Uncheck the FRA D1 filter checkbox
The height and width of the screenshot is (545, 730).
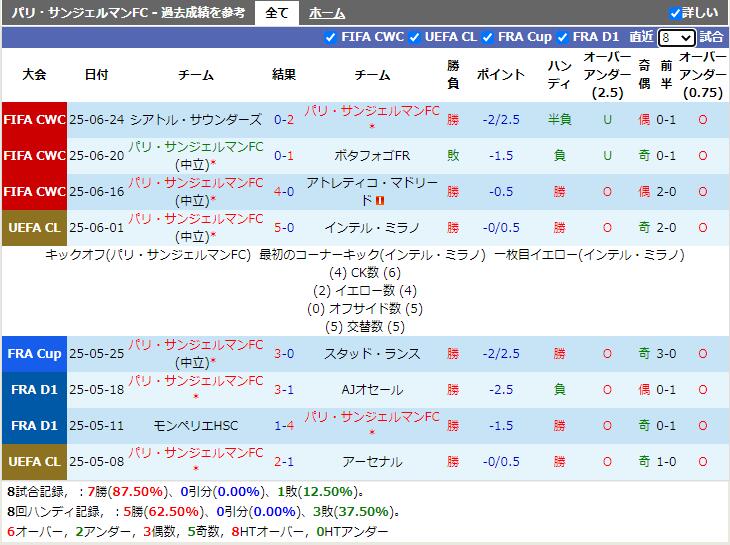click(562, 37)
